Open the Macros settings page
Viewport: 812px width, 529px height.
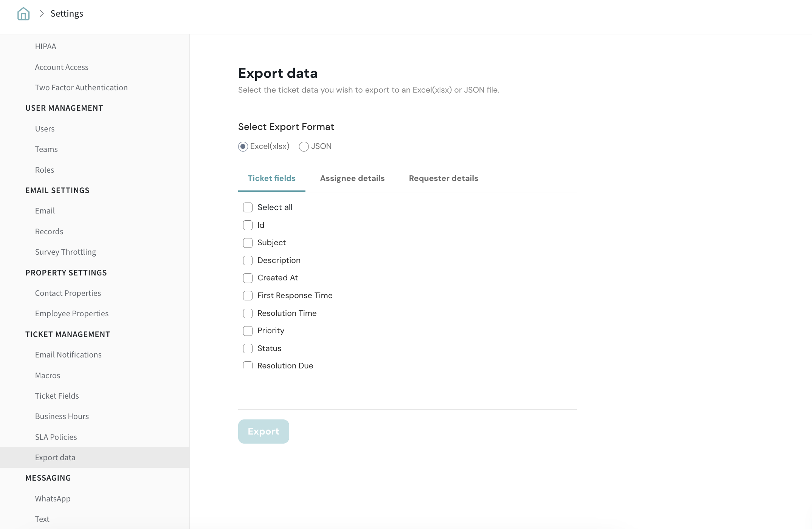[48, 376]
